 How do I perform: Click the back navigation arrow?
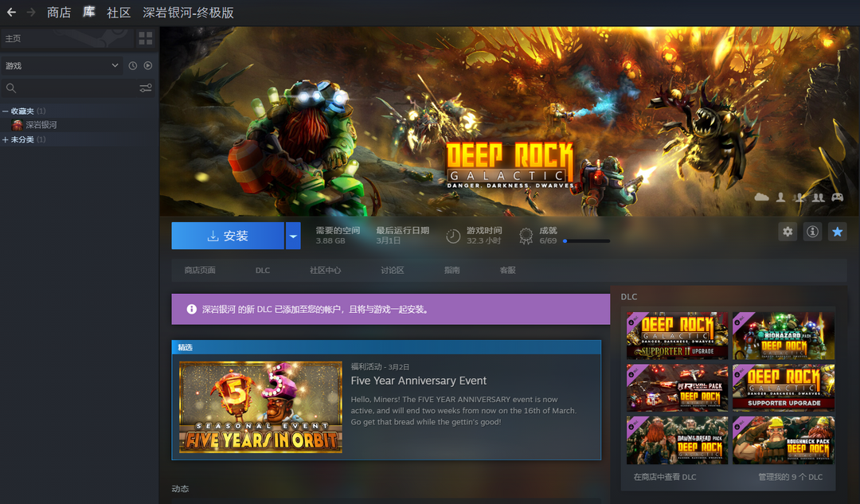tap(11, 13)
